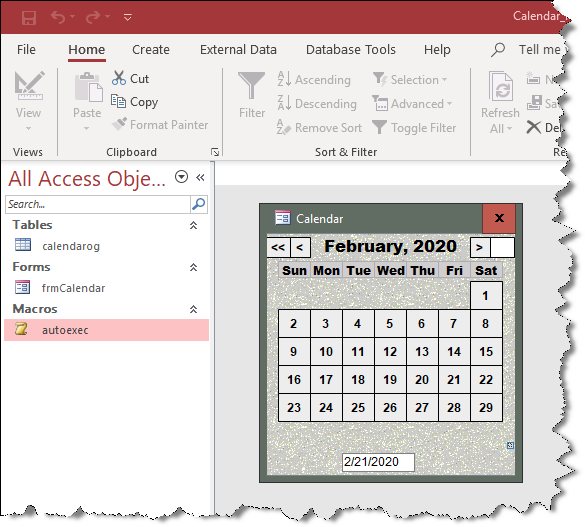Expand the View dropdown arrow

point(28,129)
